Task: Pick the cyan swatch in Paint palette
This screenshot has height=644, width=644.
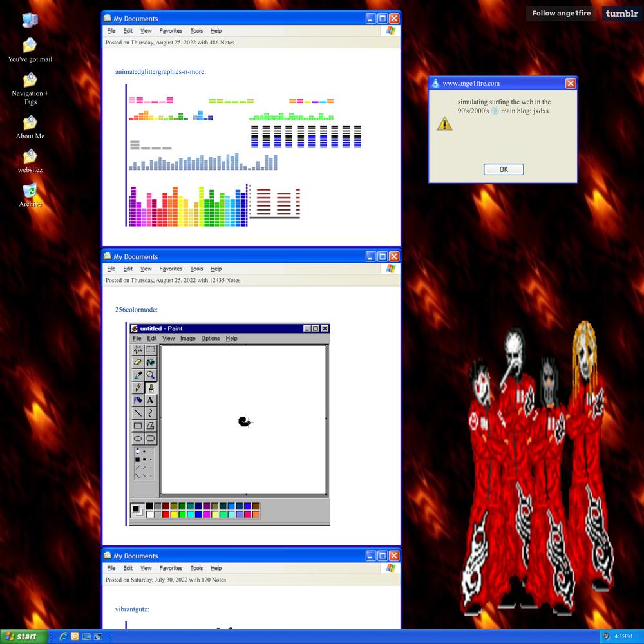Action: (191, 514)
